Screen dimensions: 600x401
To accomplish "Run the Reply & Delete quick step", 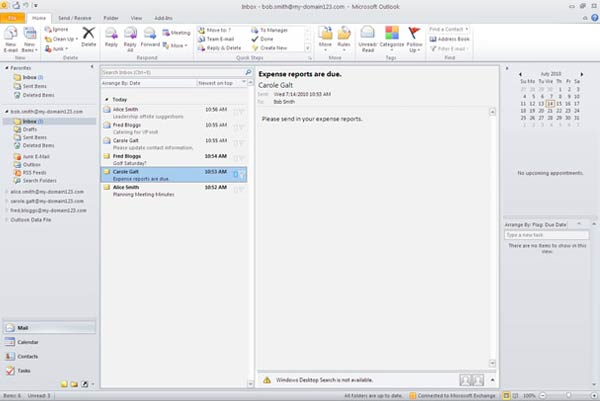I will (x=220, y=48).
